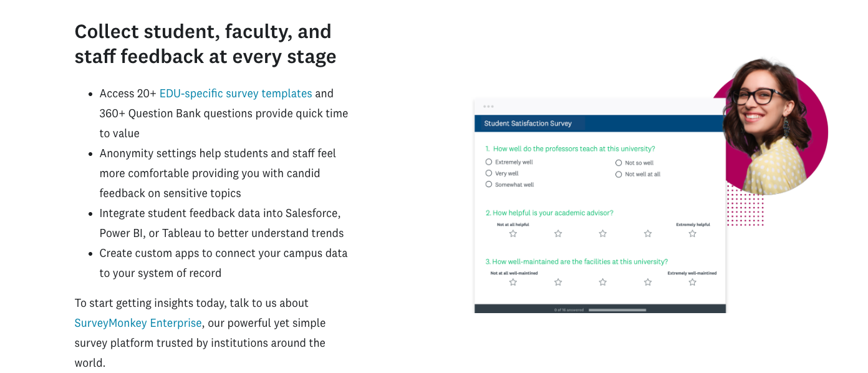Click the three-dot window menu above the survey
The height and width of the screenshot is (373, 868).
[488, 107]
